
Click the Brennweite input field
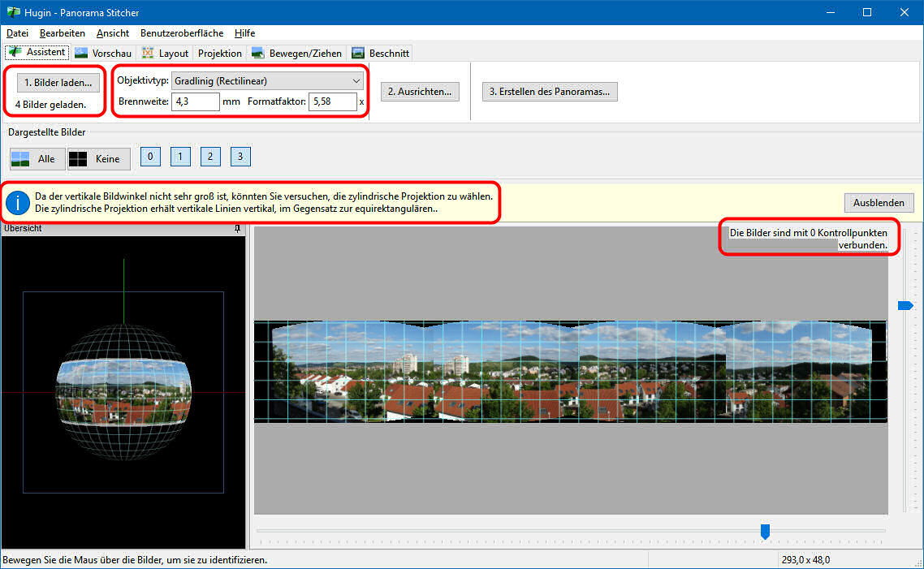point(196,101)
